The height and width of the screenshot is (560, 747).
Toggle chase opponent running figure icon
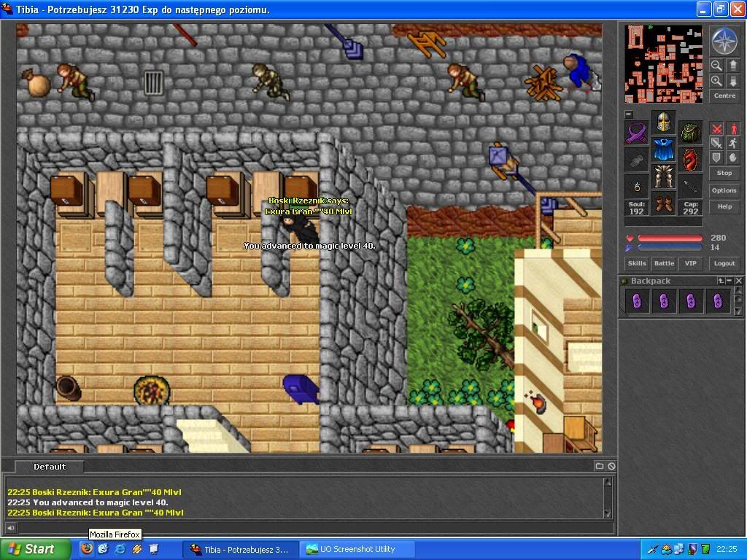(x=733, y=144)
